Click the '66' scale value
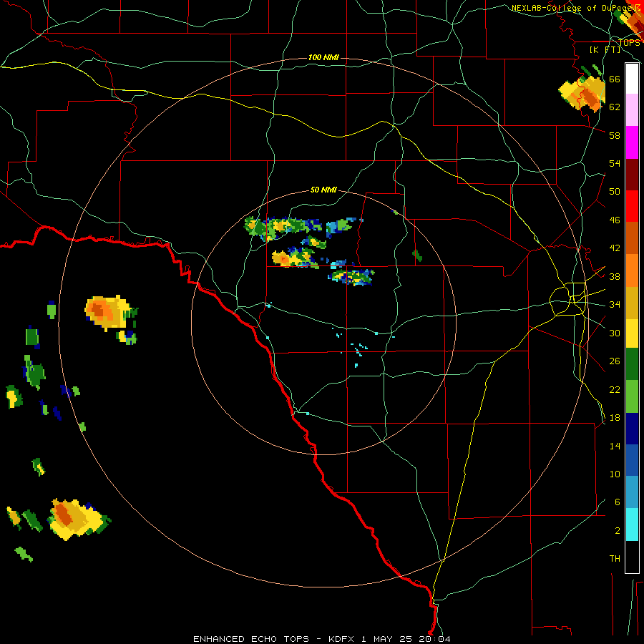644x644 pixels. pos(615,79)
